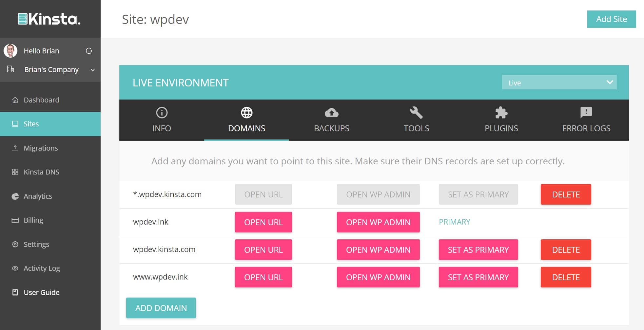This screenshot has height=330, width=644.
Task: Click the www.wpdev.ink domain name
Action: 160,277
